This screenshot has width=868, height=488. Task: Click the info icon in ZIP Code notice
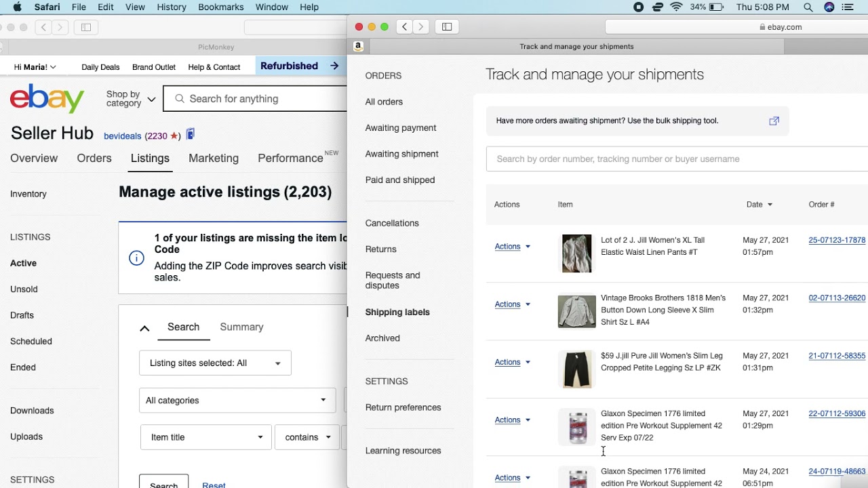click(136, 258)
